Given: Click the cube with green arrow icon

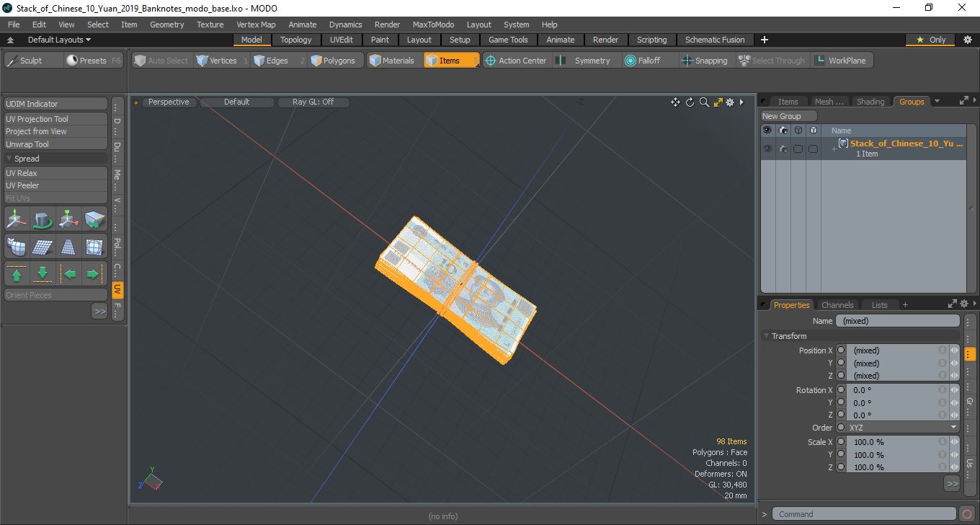Looking at the screenshot, I should tap(94, 219).
